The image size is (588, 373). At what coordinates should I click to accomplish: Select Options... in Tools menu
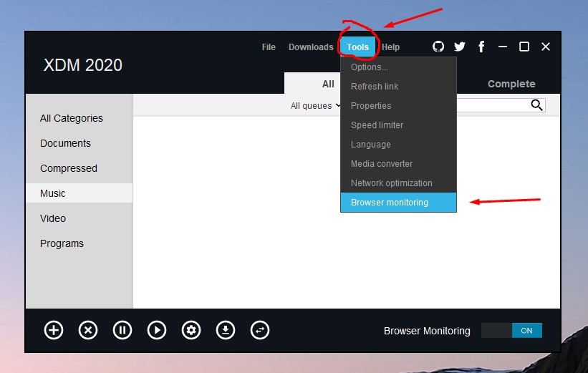click(398, 67)
